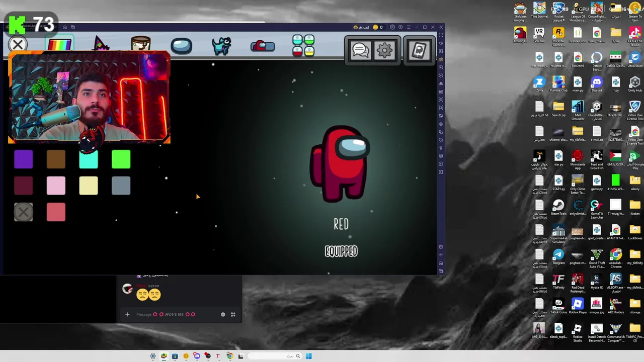Pick the light pink color swatch
The image size is (644, 362).
(x=56, y=186)
